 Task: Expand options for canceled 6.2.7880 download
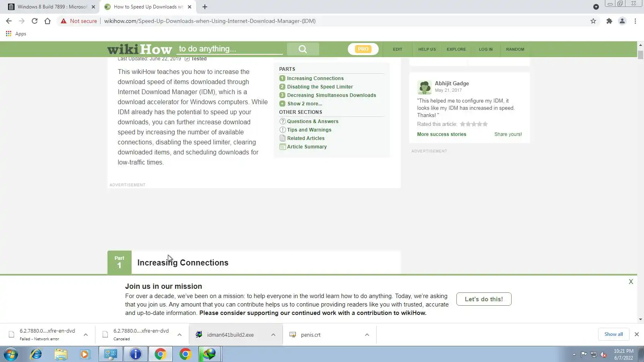[x=180, y=335]
